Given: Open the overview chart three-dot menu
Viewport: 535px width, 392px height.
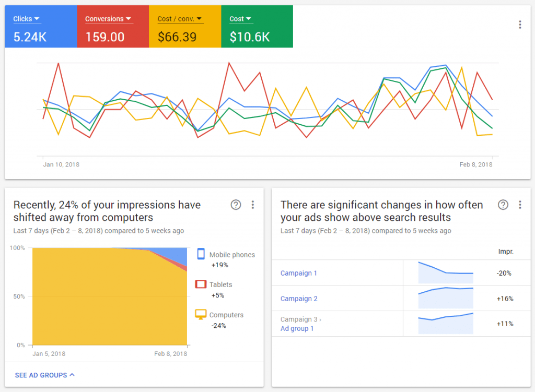Looking at the screenshot, I should coord(520,24).
